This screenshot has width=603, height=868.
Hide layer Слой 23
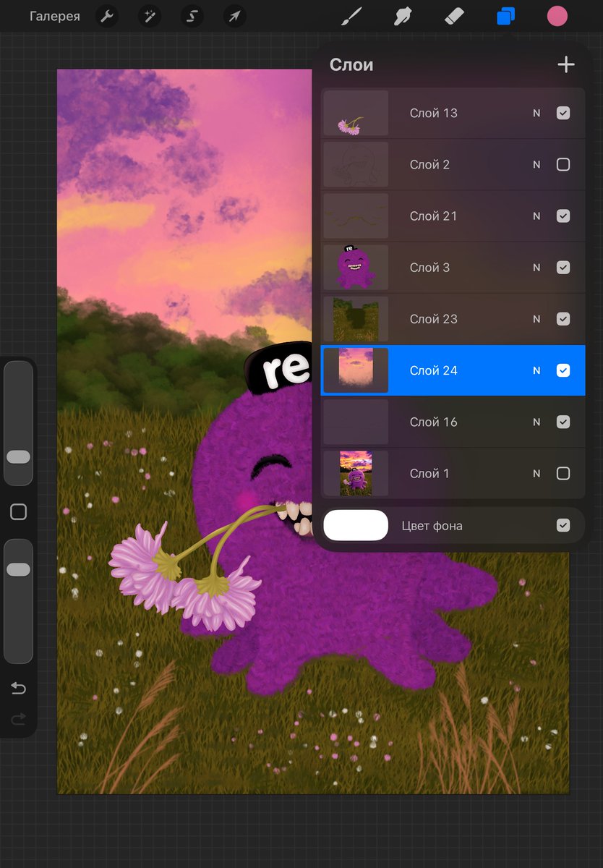(563, 319)
